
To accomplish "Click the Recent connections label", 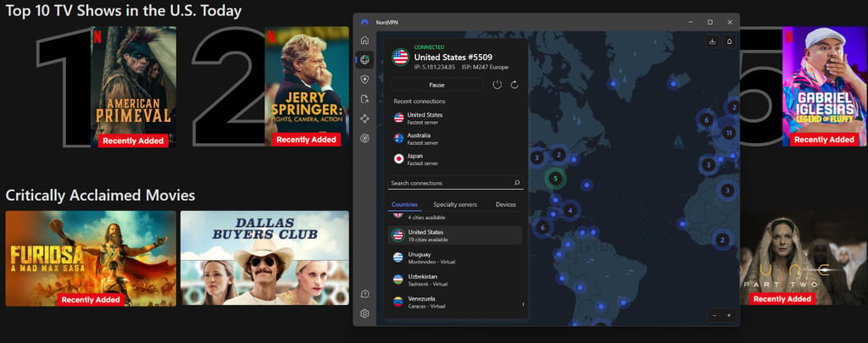I will (419, 102).
